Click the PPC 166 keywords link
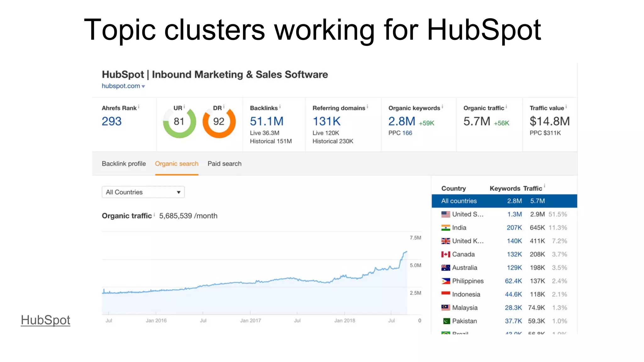 (407, 133)
